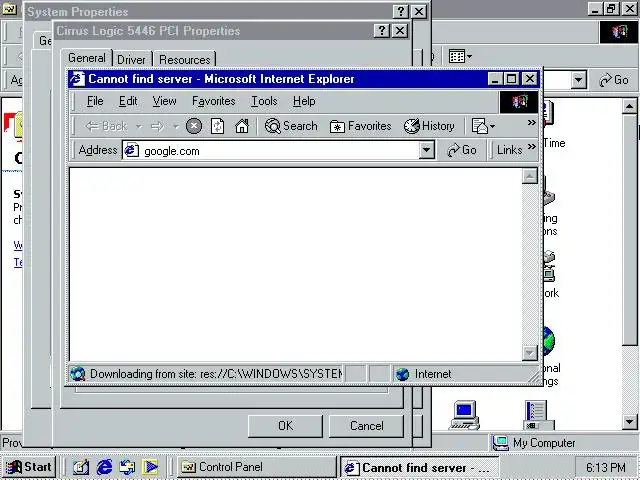Open Search pane in Internet Explorer
The image size is (640, 480).
click(291, 126)
